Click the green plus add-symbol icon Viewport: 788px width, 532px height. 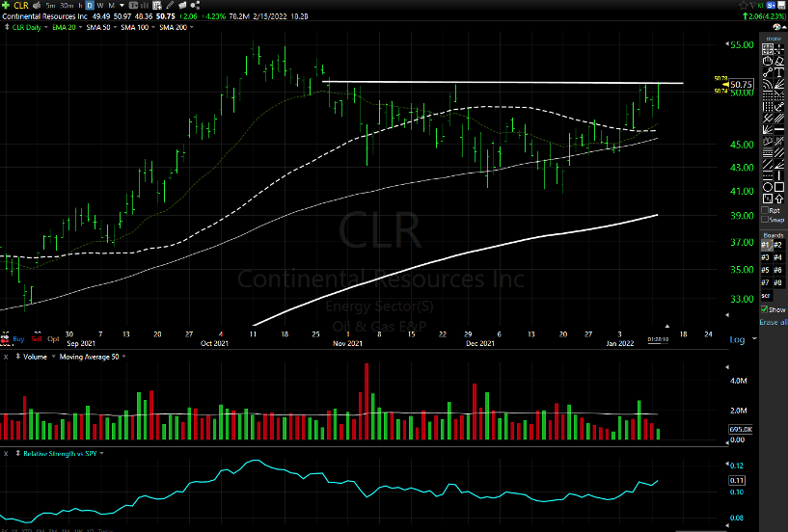(6, 6)
